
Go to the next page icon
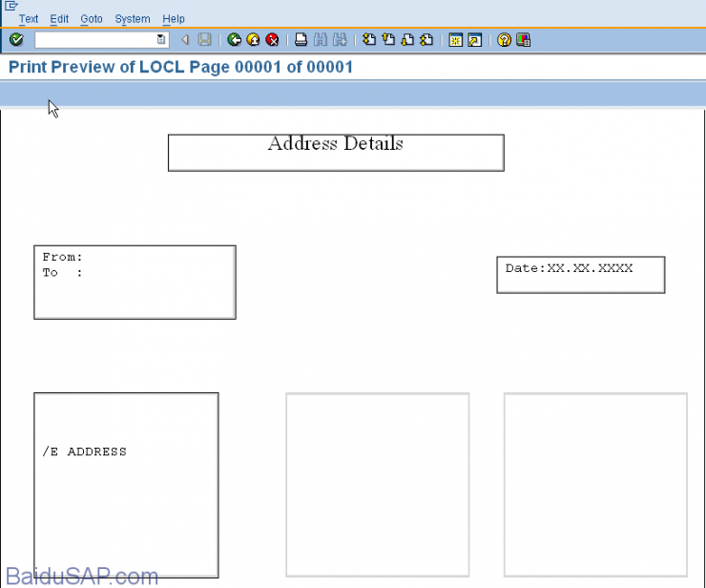click(x=407, y=40)
